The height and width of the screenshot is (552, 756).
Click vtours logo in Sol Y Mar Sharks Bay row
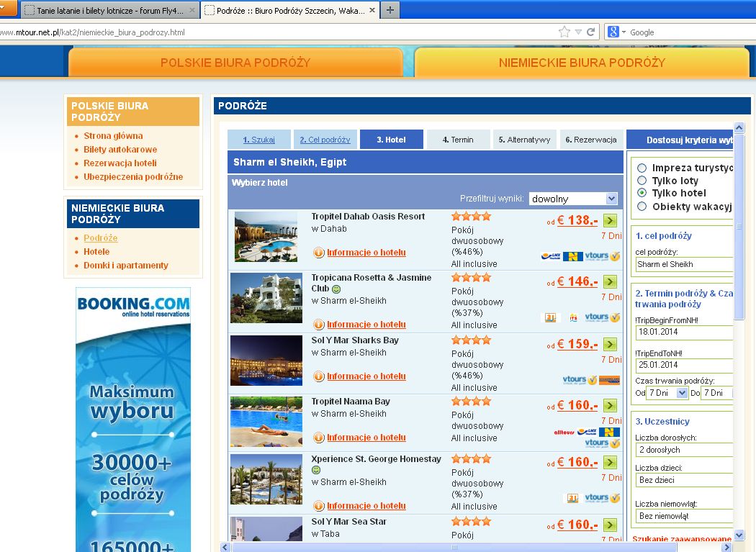click(580, 381)
